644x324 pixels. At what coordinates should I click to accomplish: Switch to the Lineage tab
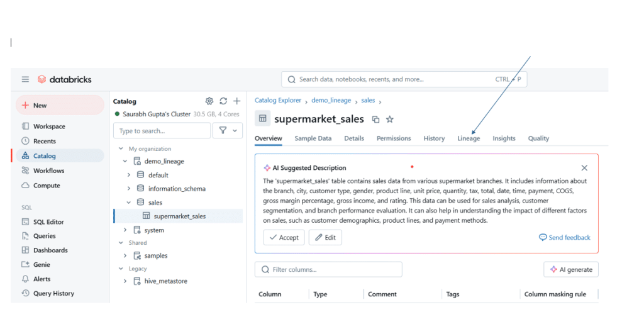click(x=469, y=138)
